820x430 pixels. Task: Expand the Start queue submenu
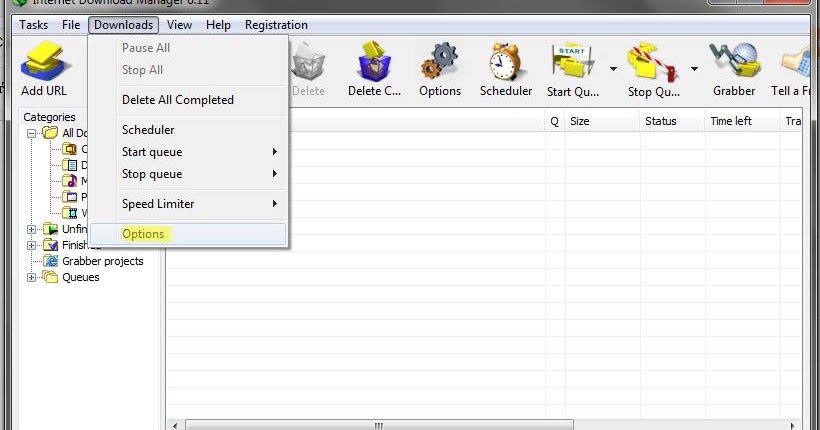pyautogui.click(x=188, y=152)
